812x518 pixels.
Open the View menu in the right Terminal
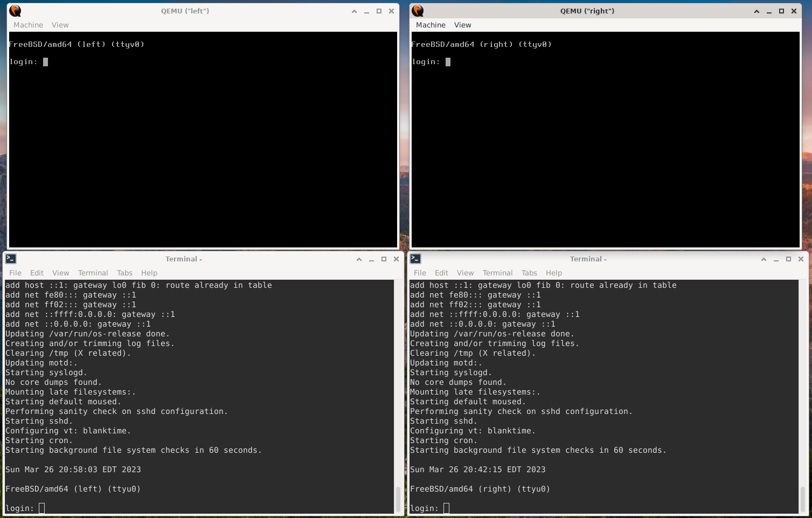[x=465, y=273]
